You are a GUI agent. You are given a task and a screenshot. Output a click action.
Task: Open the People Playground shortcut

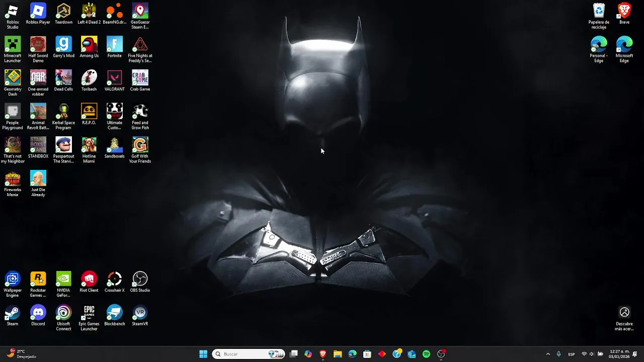[x=13, y=117]
